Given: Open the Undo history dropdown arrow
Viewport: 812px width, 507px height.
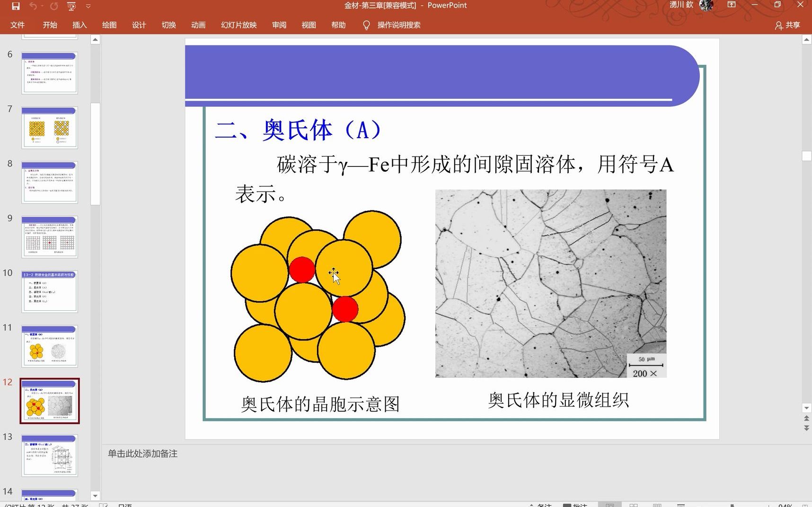Looking at the screenshot, I should pyautogui.click(x=42, y=6).
